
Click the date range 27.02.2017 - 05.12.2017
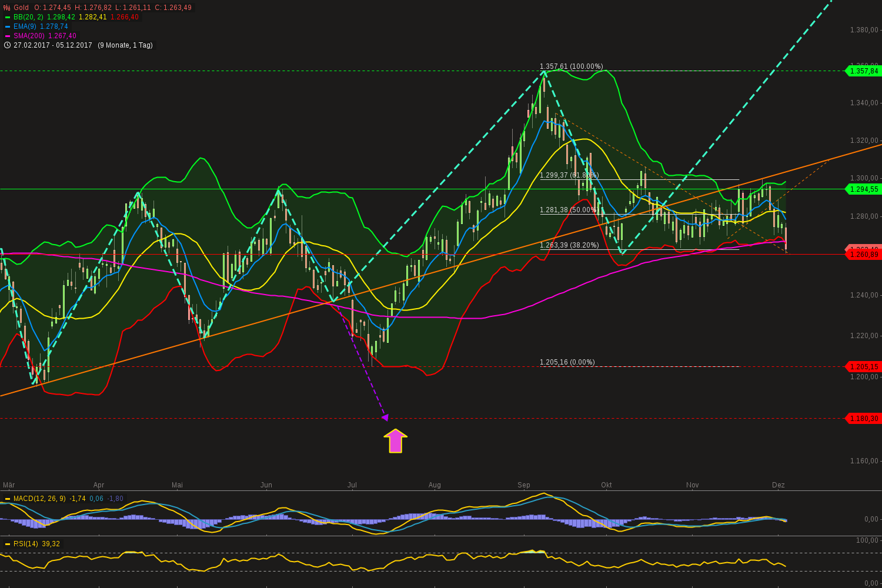pyautogui.click(x=53, y=45)
